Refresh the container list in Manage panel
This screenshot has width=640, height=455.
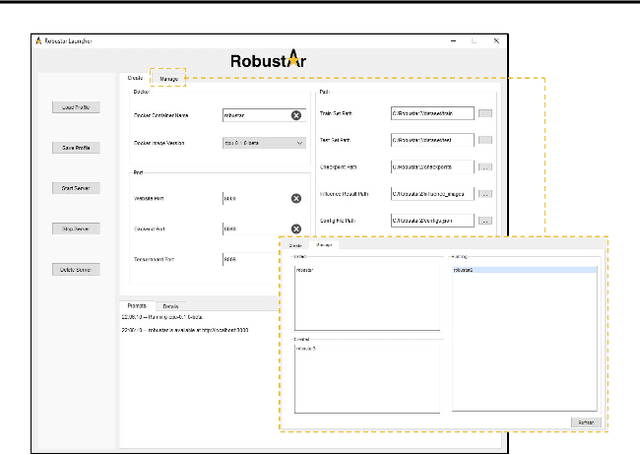pos(584,423)
